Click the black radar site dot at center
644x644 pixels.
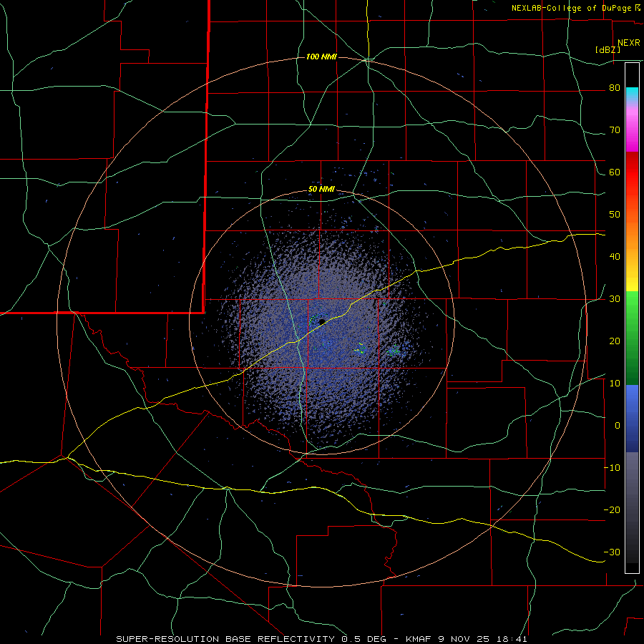tap(322, 322)
